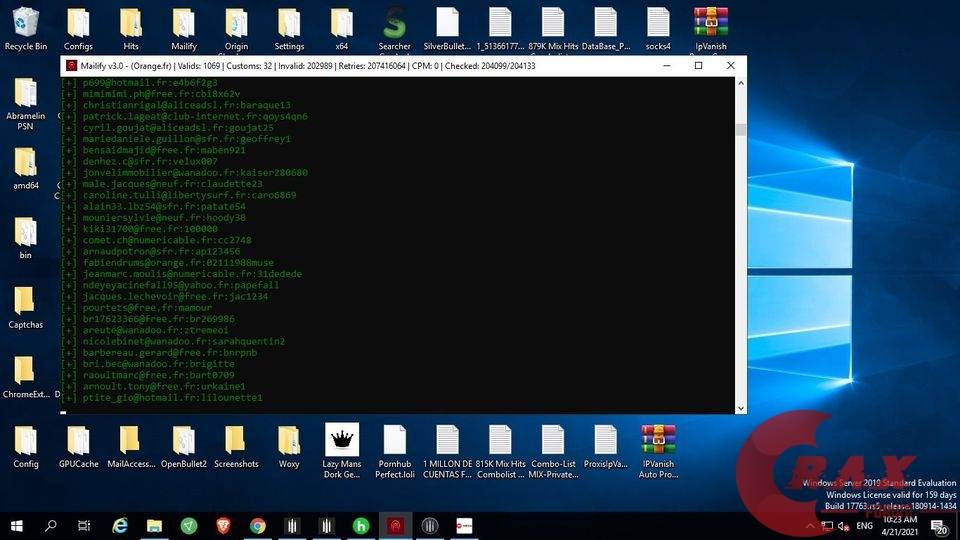960x540 pixels.
Task: Switch the ENG input language indicator
Action: point(864,526)
